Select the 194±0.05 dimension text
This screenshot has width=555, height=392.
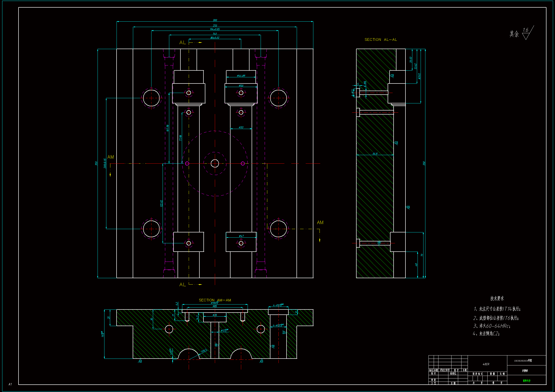click(x=215, y=29)
